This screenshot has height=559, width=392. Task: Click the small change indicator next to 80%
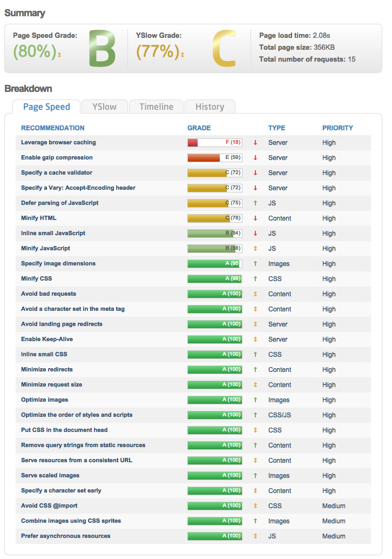pyautogui.click(x=59, y=55)
